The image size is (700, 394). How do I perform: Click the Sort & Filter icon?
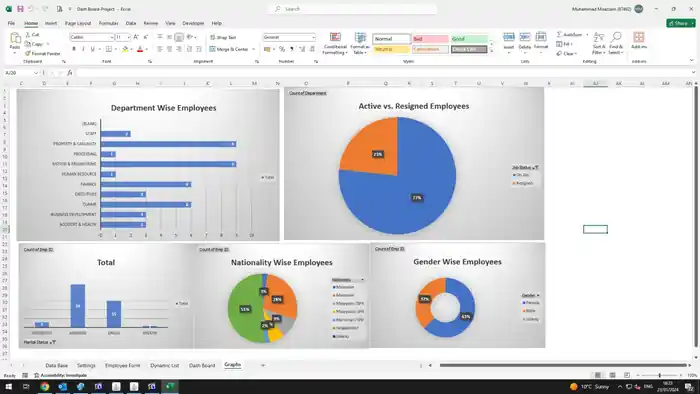[599, 37]
